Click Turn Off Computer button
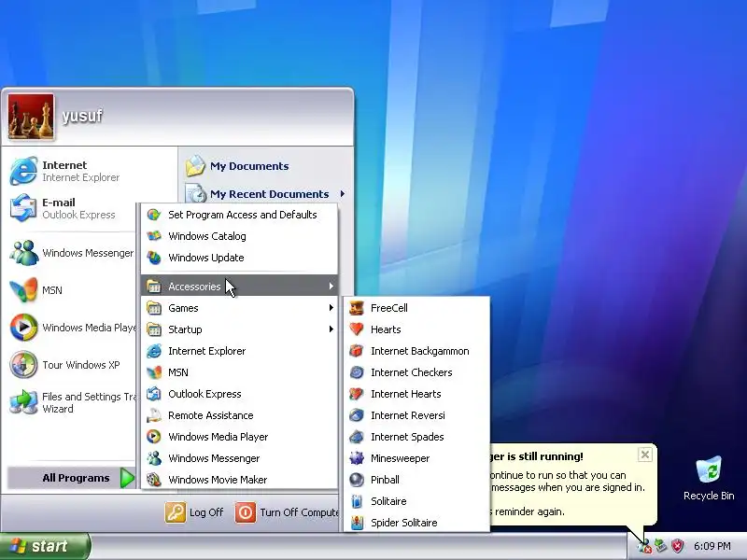 pos(287,512)
